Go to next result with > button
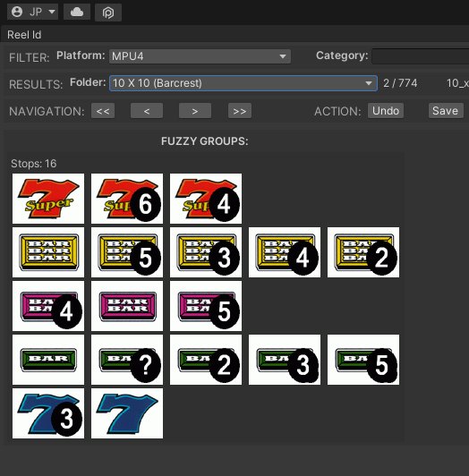This screenshot has width=469, height=476. [195, 111]
